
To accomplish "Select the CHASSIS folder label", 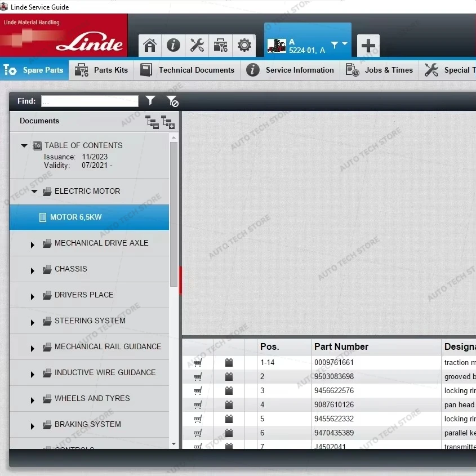I will 71,269.
